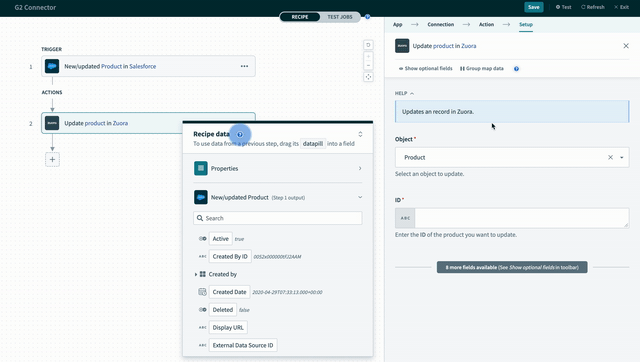Click the search magnifier icon in Recipe data

(x=200, y=218)
